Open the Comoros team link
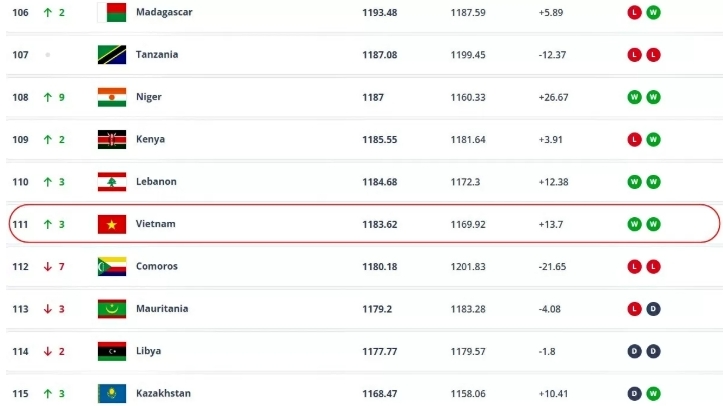 coord(157,266)
